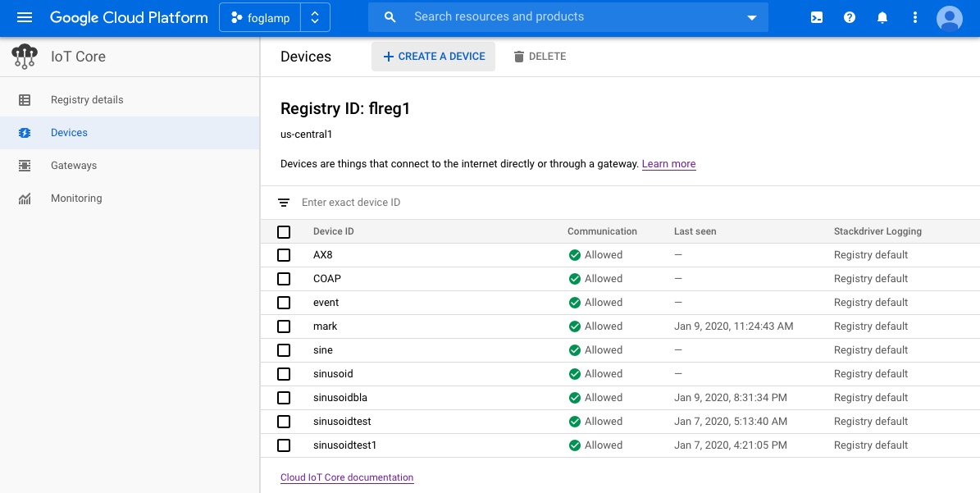Focus the Search resources and products field
This screenshot has height=493, width=980.
(567, 17)
